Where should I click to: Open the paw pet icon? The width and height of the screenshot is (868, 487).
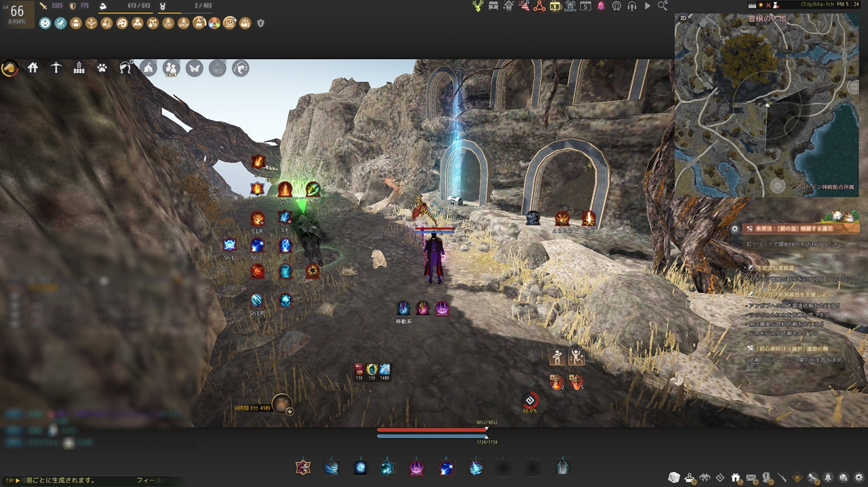(x=102, y=68)
